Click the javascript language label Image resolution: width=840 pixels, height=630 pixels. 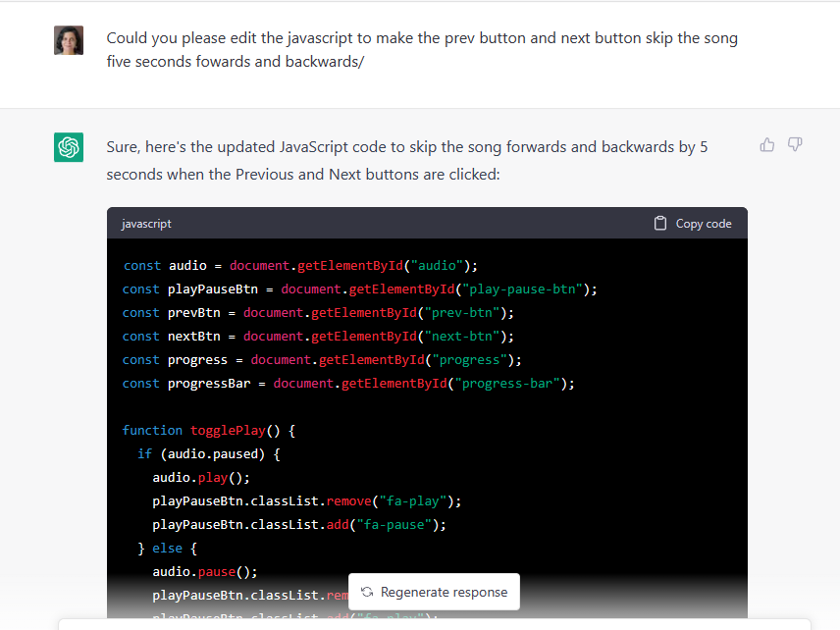click(x=146, y=224)
